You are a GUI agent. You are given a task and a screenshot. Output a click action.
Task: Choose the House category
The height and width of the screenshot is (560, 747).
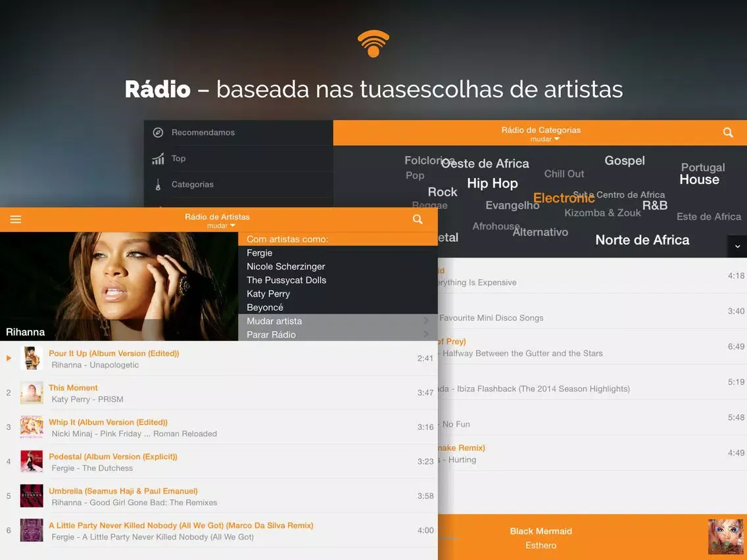[x=699, y=179]
